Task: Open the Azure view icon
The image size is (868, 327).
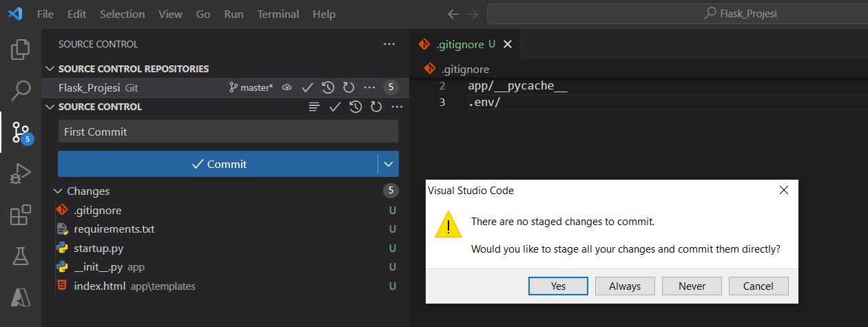Action: coord(21,297)
